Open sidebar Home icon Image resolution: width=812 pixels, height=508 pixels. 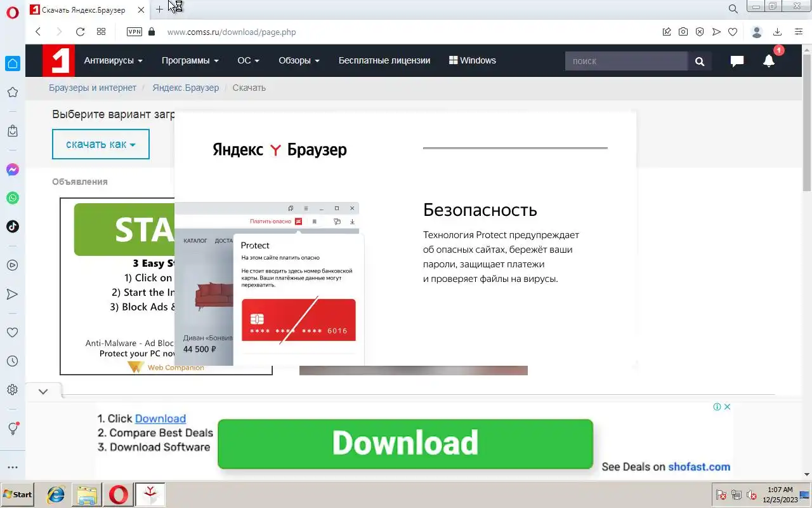[13, 63]
